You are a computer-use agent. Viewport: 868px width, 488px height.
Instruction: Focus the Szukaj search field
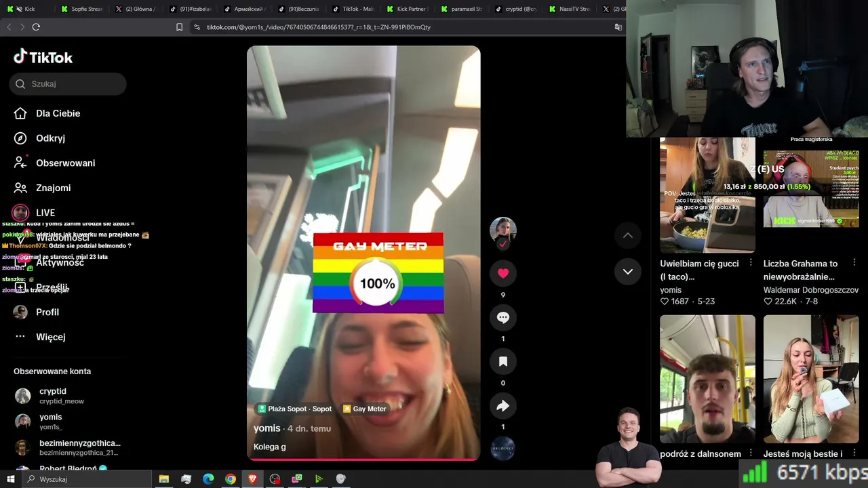click(x=68, y=84)
